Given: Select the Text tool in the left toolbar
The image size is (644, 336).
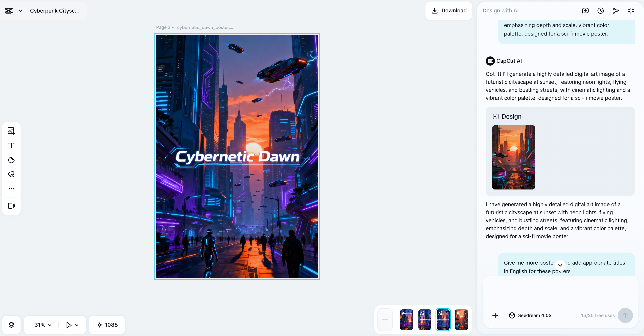Looking at the screenshot, I should tap(11, 146).
